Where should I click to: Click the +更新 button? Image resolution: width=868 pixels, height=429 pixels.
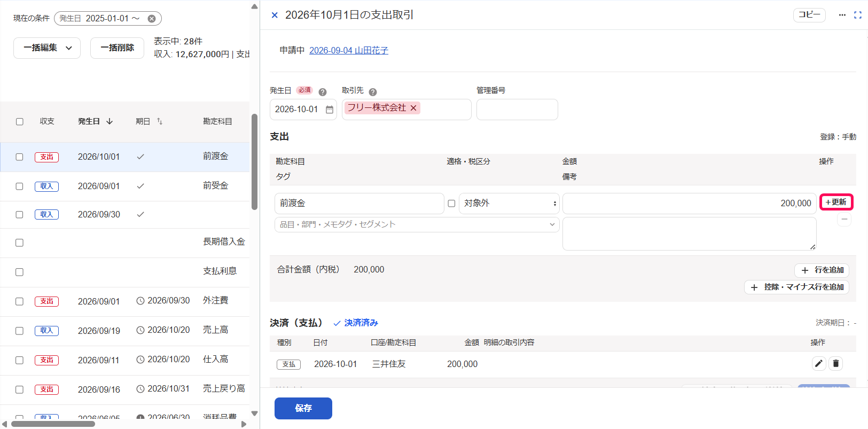pyautogui.click(x=836, y=202)
